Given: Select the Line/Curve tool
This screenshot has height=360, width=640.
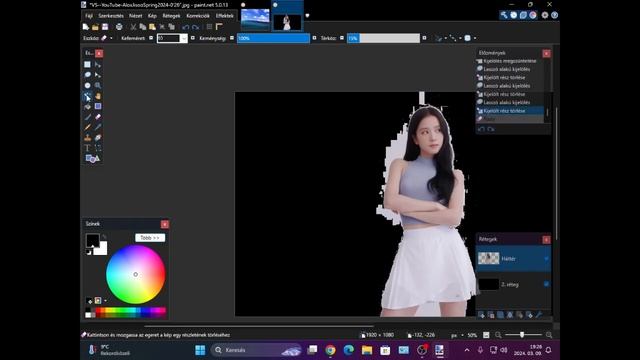Looking at the screenshot, I should coord(98,148).
